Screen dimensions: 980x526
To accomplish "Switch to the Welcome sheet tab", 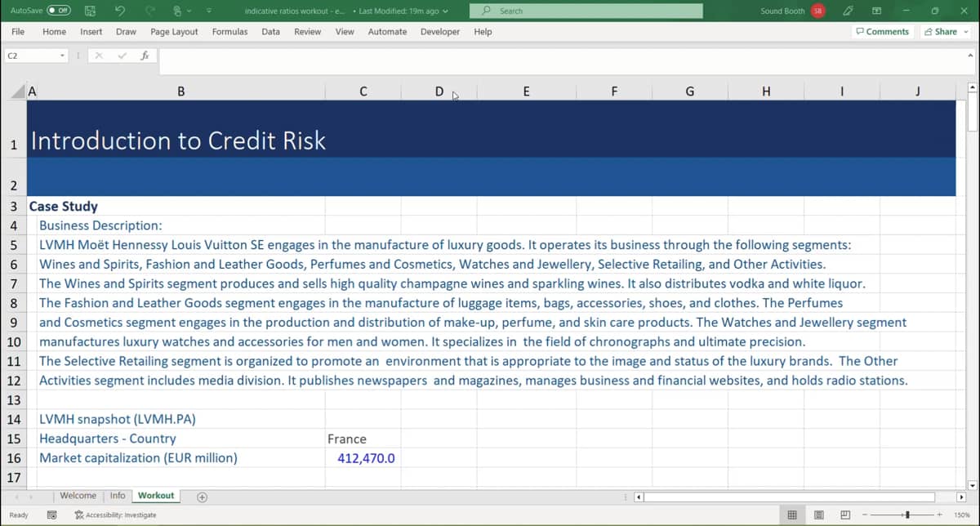I will [78, 496].
